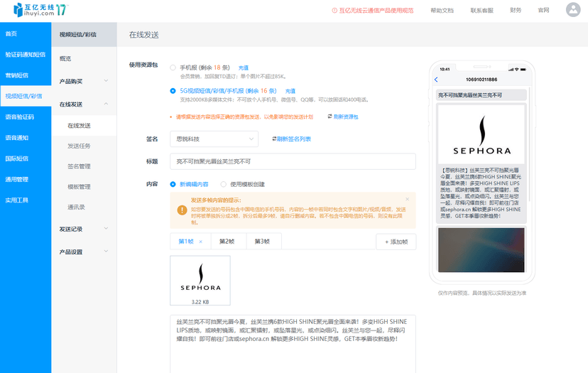Screen dimensions: 588x373
Task: Open the user avatar profile icon
Action: coord(573,10)
